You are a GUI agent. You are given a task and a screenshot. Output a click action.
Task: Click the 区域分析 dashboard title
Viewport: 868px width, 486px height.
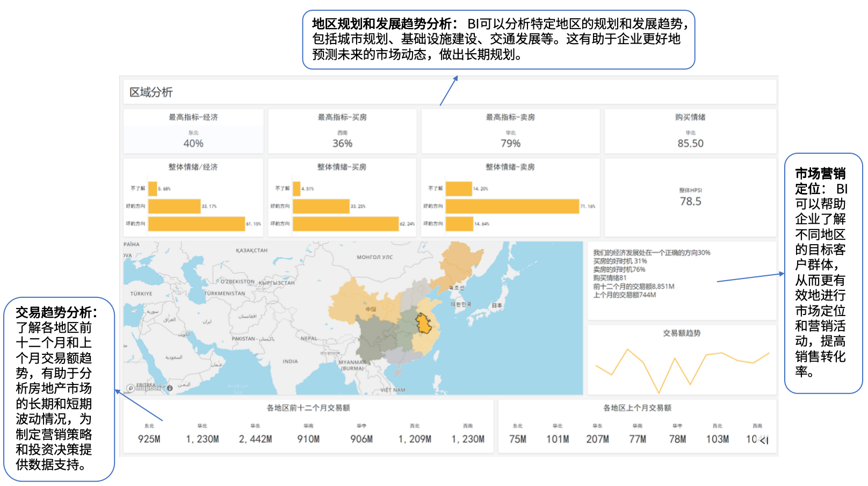coord(151,92)
